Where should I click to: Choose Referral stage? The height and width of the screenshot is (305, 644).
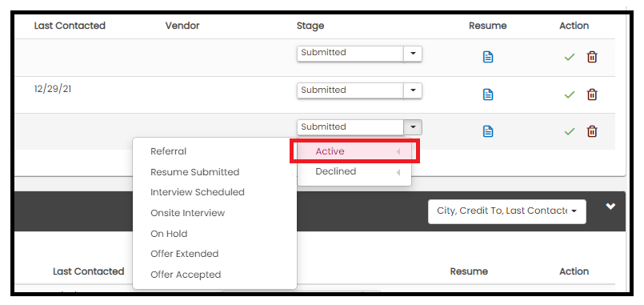click(168, 151)
